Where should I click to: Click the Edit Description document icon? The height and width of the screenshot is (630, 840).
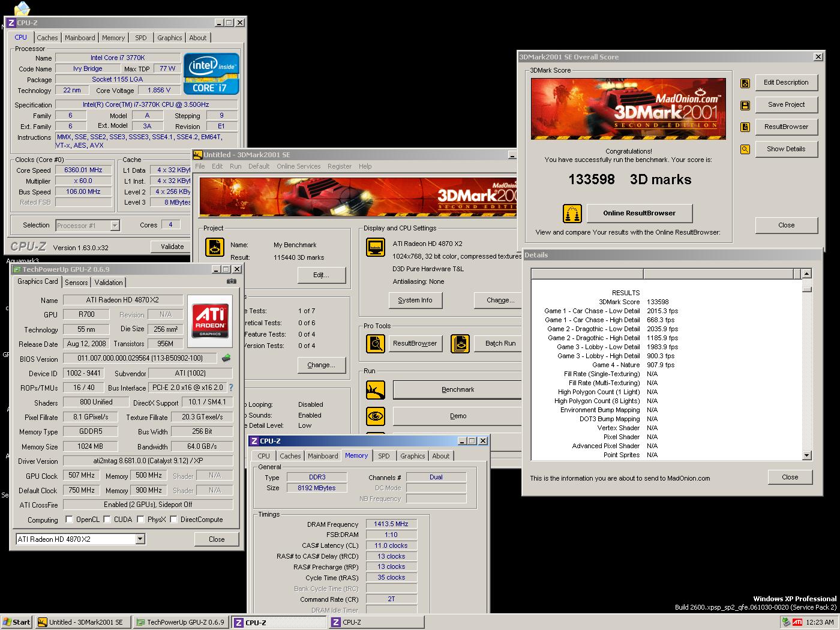coord(745,83)
